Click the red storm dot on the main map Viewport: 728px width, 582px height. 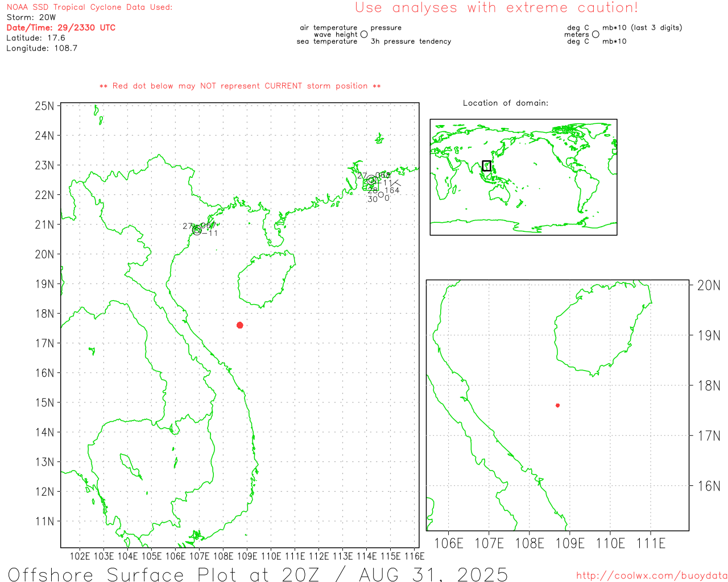point(240,325)
